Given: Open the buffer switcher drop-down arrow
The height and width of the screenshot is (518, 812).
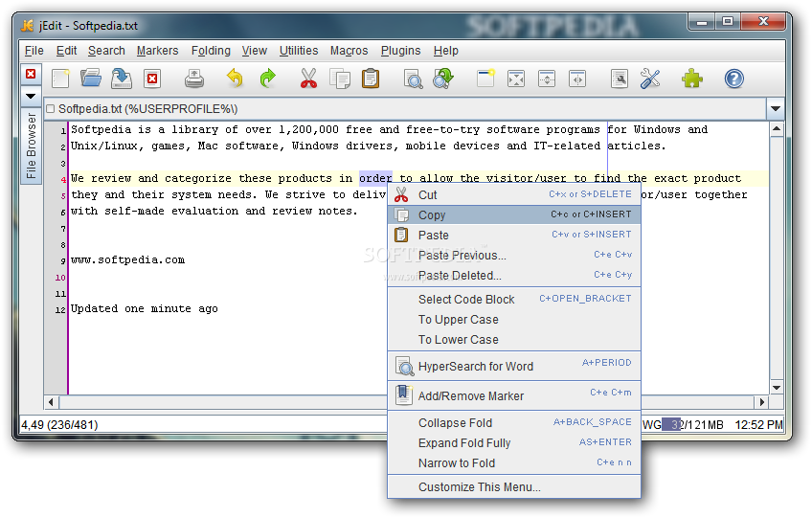Looking at the screenshot, I should (x=776, y=109).
